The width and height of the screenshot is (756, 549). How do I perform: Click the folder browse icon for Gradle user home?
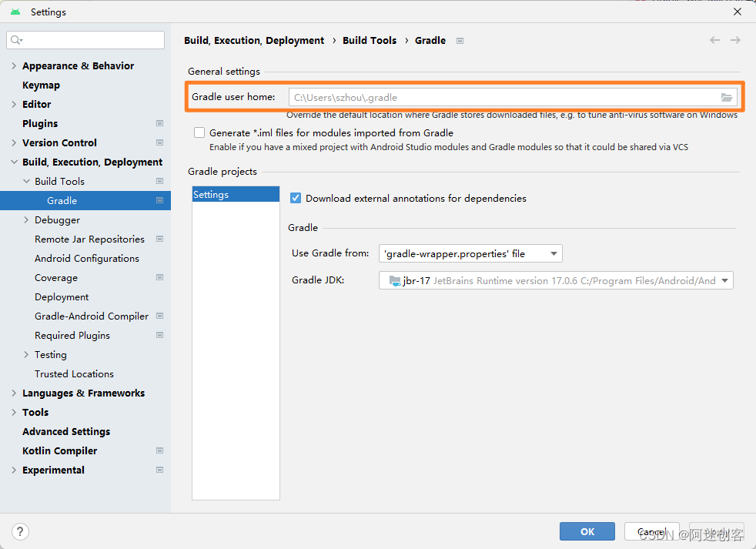point(726,97)
